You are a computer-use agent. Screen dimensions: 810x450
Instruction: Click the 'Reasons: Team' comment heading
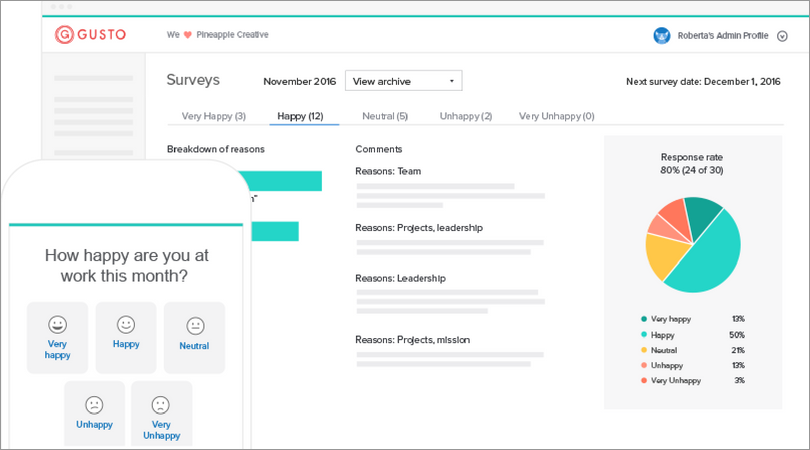click(388, 171)
